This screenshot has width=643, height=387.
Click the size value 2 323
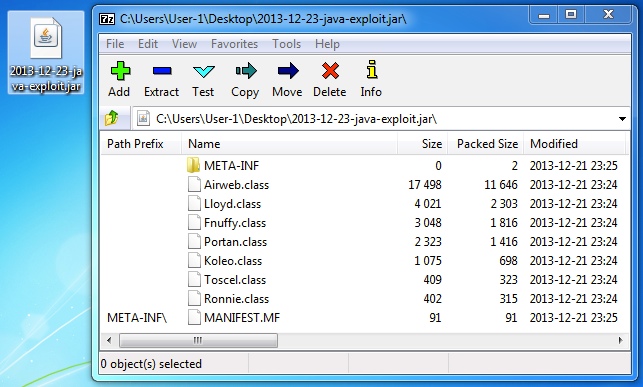coord(428,242)
